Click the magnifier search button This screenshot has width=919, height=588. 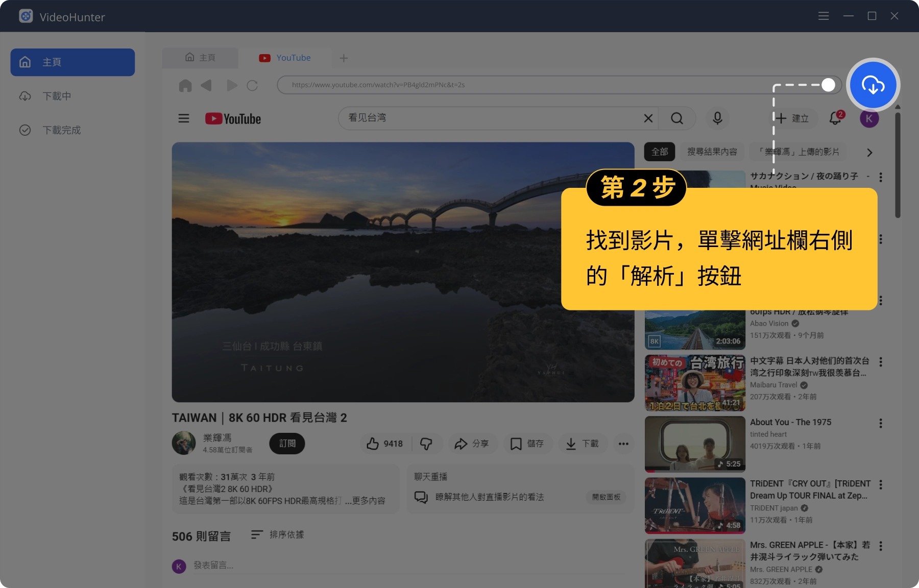[x=677, y=118]
